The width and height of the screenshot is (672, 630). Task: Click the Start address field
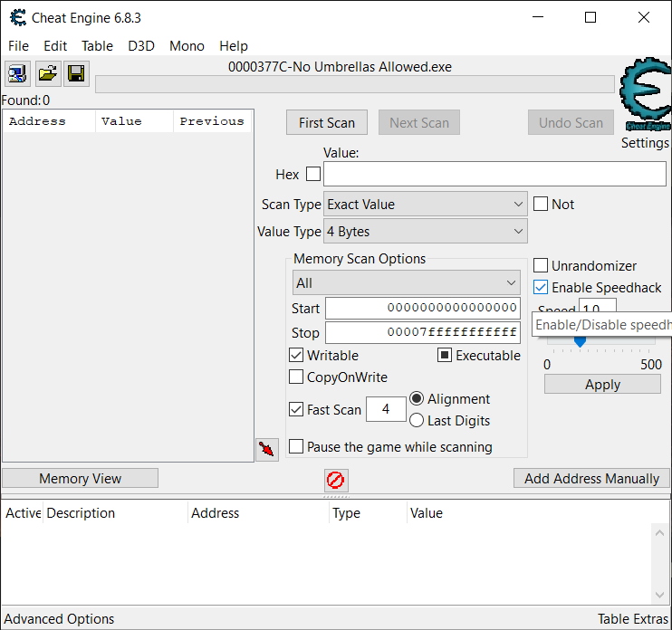tap(423, 308)
